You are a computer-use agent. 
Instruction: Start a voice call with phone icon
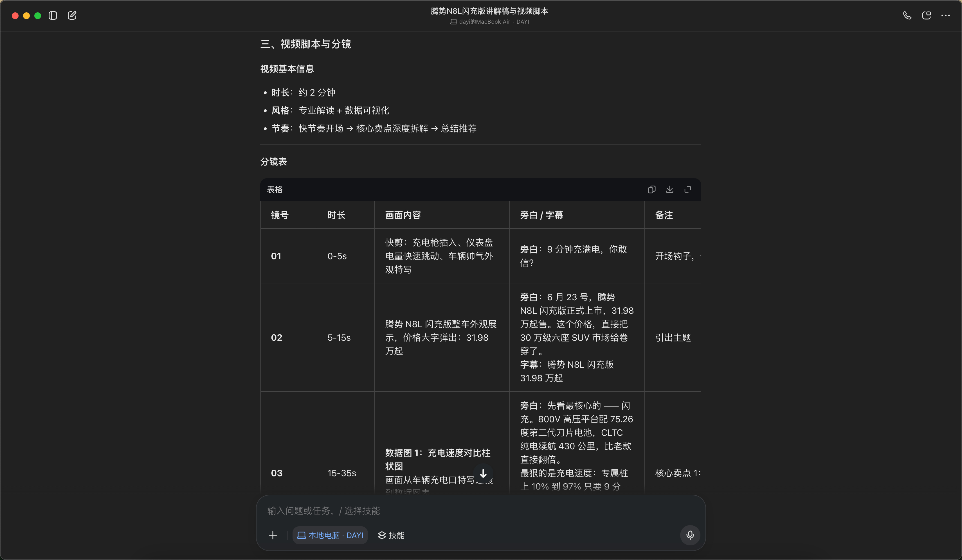tap(907, 16)
